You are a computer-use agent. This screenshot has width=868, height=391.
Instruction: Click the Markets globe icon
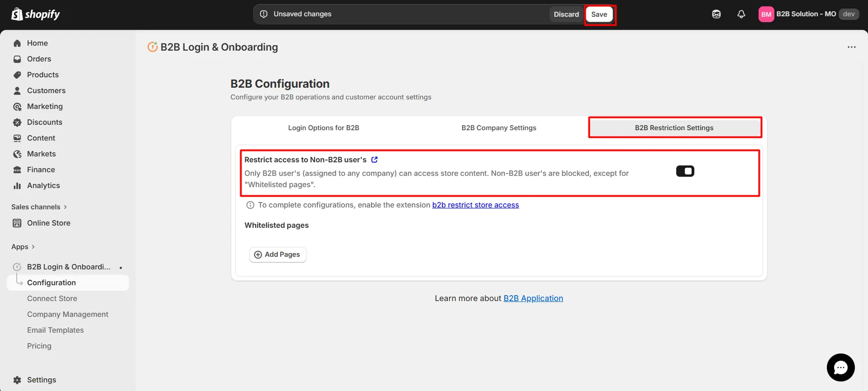click(17, 154)
